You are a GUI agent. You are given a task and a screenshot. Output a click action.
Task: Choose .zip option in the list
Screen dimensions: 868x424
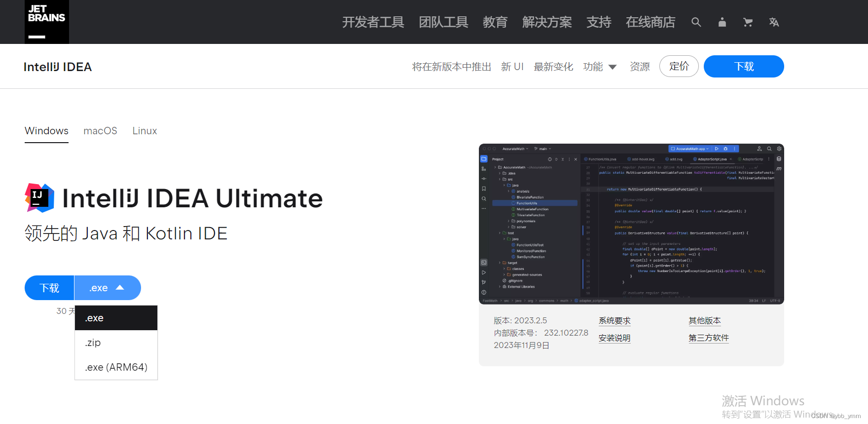click(116, 343)
